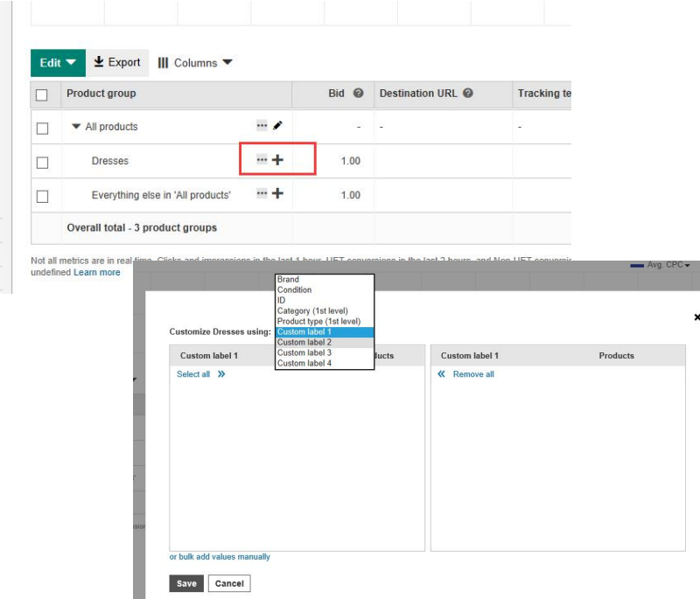Click the bulk add values manually link
This screenshot has width=700, height=599.
coord(220,557)
